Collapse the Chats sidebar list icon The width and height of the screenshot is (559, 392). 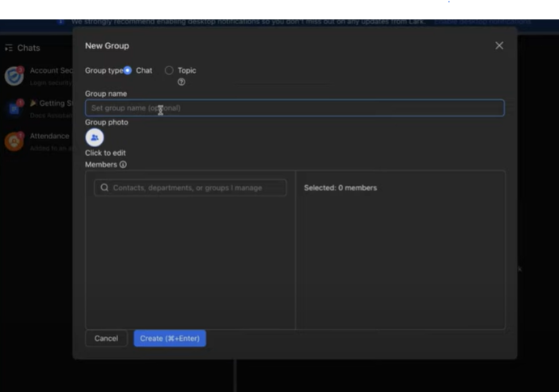click(9, 48)
